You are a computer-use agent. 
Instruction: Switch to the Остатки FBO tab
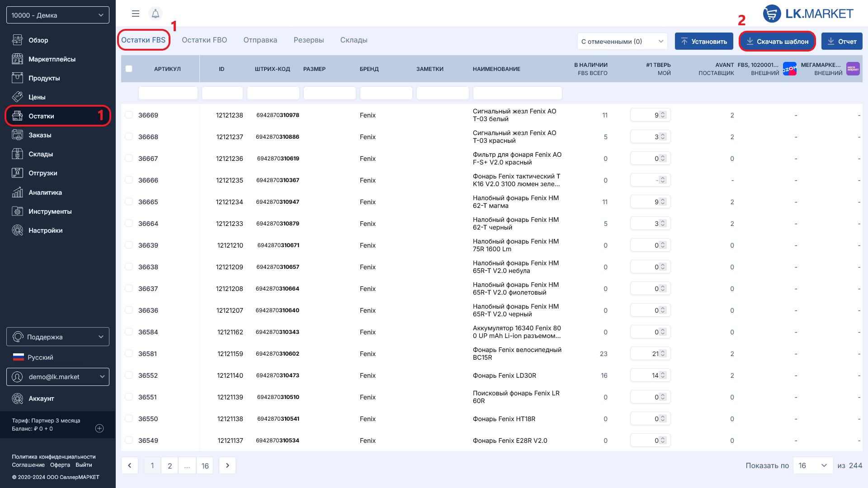tap(204, 40)
